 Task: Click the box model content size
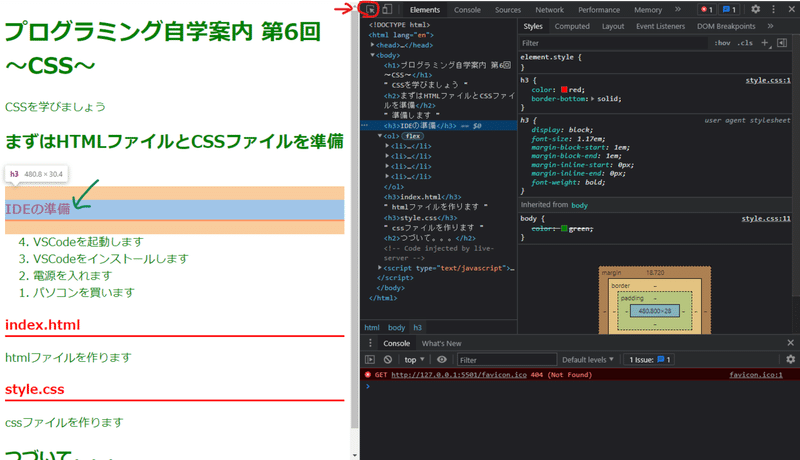point(655,311)
